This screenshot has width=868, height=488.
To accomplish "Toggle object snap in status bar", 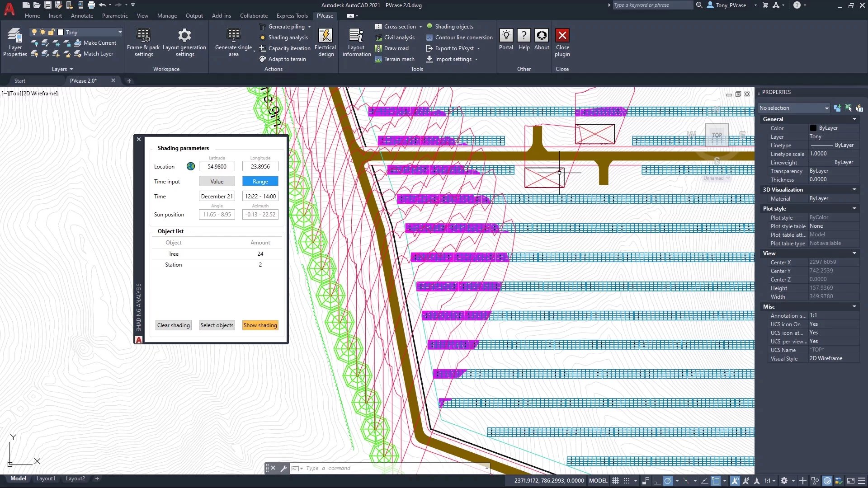I will [716, 481].
